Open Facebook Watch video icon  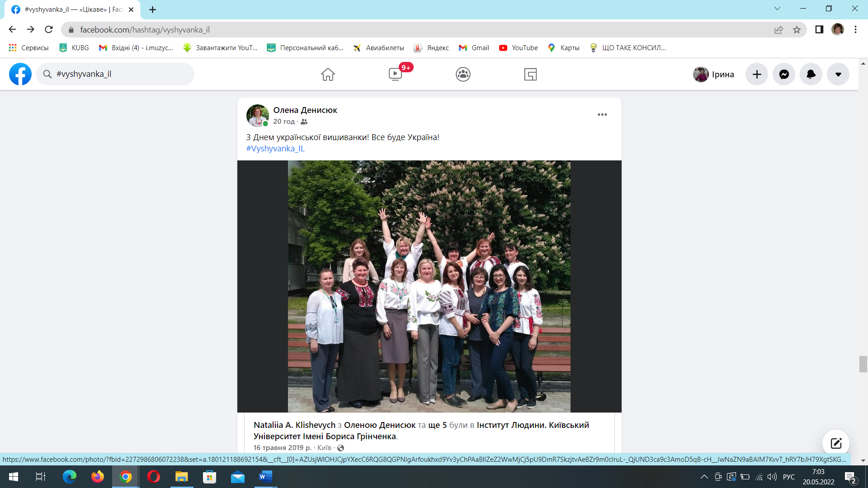[395, 74]
